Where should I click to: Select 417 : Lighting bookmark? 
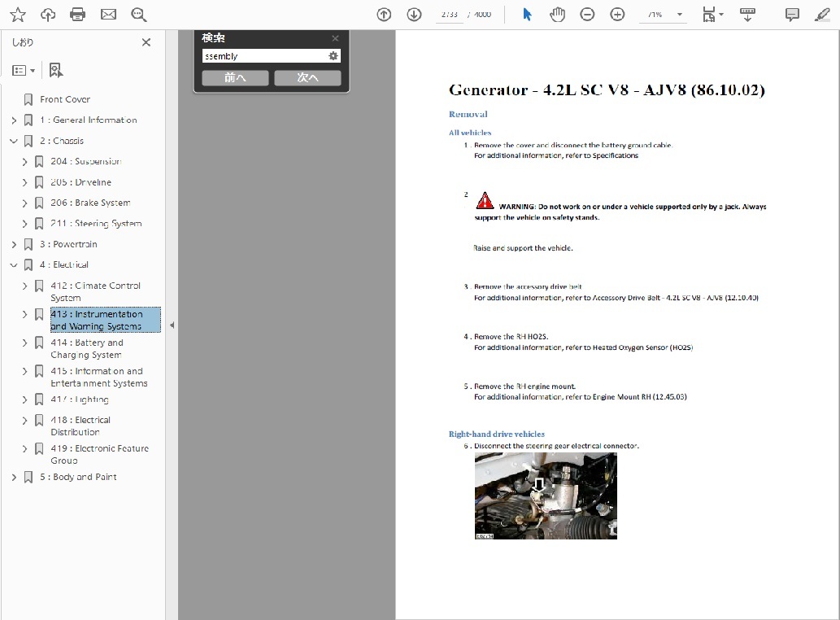click(x=80, y=400)
